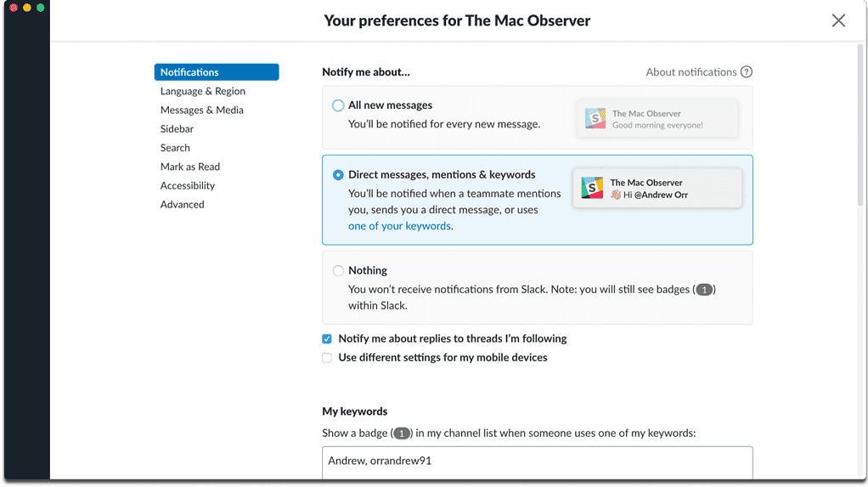Select the All new messages radio button
Screen dimensions: 868x487
(x=338, y=105)
